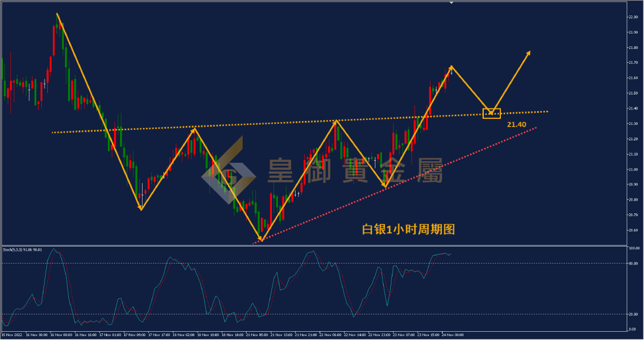The height and width of the screenshot is (340, 644).
Task: Click the 22 Nov 23:00 time label
Action: 379,335
